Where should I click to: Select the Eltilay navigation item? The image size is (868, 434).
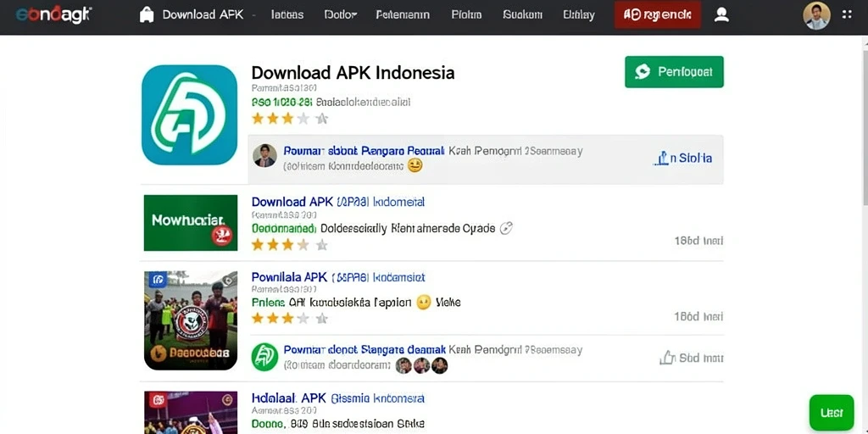[x=578, y=15]
